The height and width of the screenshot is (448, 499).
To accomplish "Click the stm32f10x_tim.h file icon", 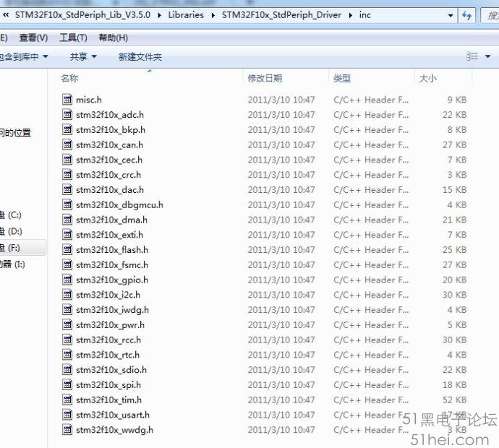I will [67, 400].
